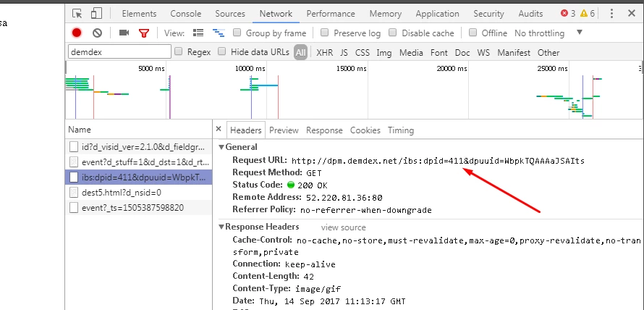Screen dimensions: 644x310
Task: Open the Sources tab
Action: 230,14
